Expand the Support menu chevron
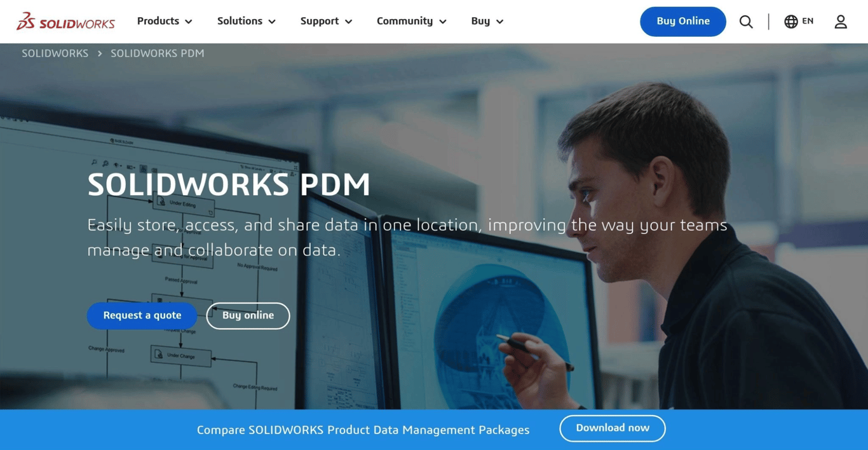 click(x=348, y=22)
